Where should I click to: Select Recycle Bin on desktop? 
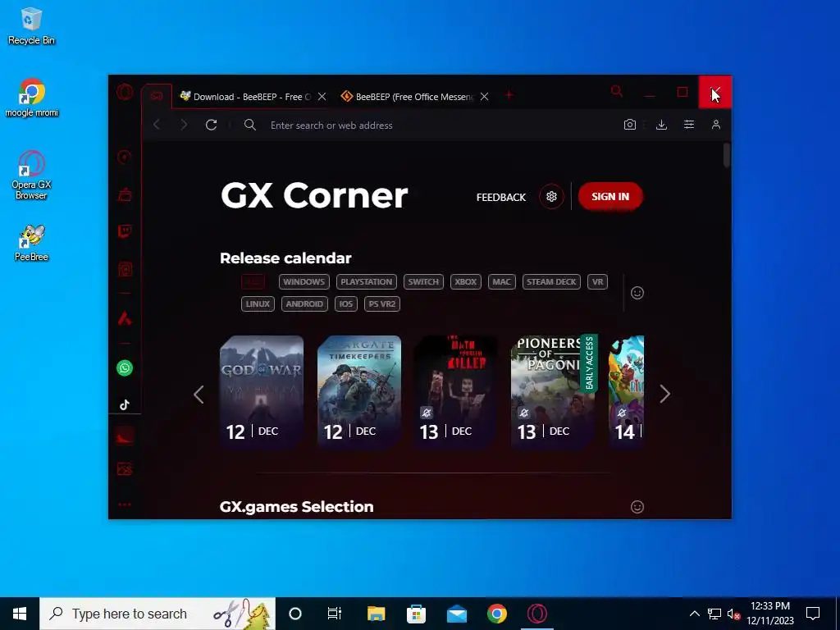pos(31,26)
